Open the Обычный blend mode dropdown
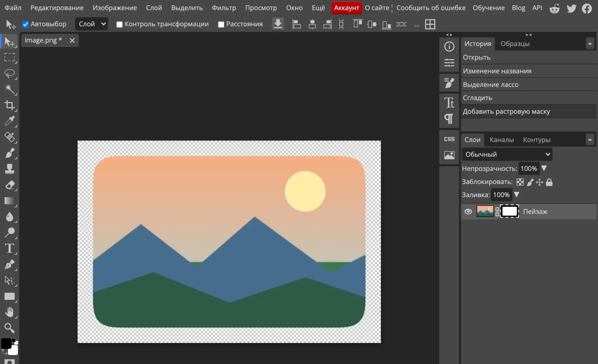598x364 pixels. pos(507,154)
